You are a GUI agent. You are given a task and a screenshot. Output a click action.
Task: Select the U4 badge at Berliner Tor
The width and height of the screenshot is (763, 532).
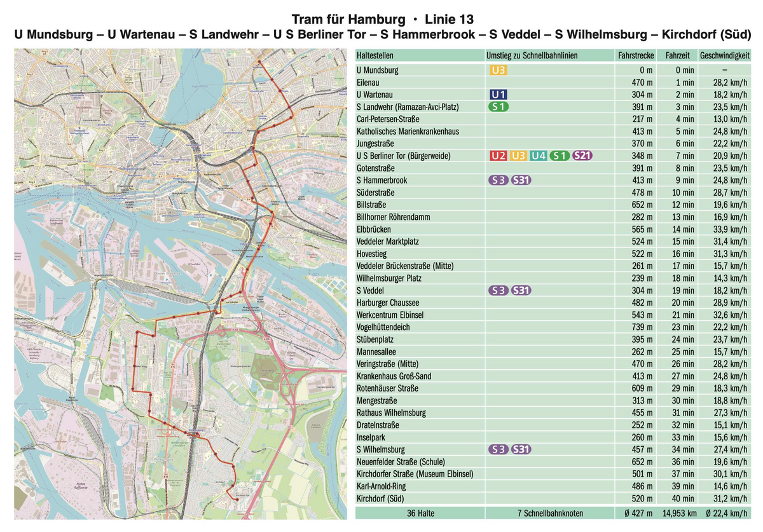pyautogui.click(x=539, y=156)
